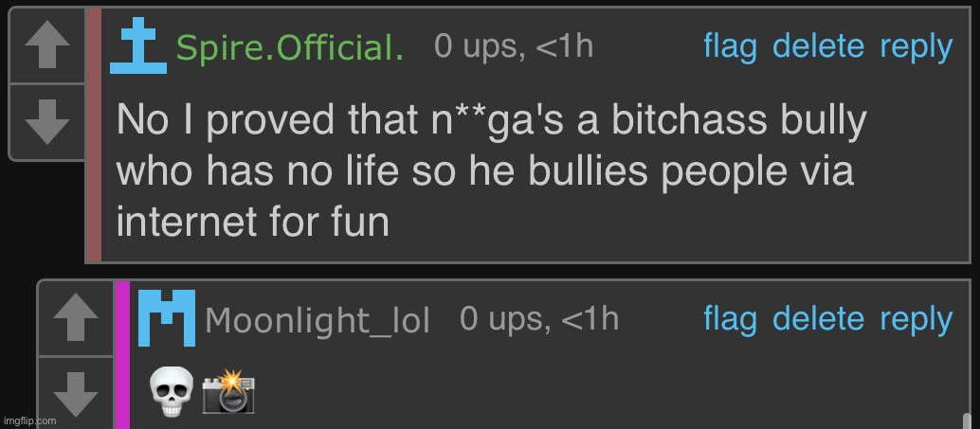Screen dimensions: 980x429
Task: Downvote the Spire.Official comment
Action: (45, 120)
